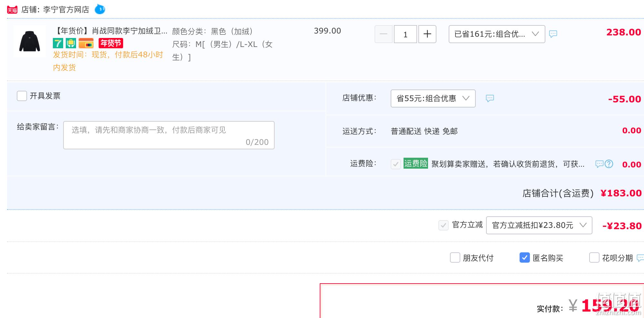Click the 颜色分类:黑色(加绒) text
Viewport: 644px width, 318px height.
pos(213,32)
